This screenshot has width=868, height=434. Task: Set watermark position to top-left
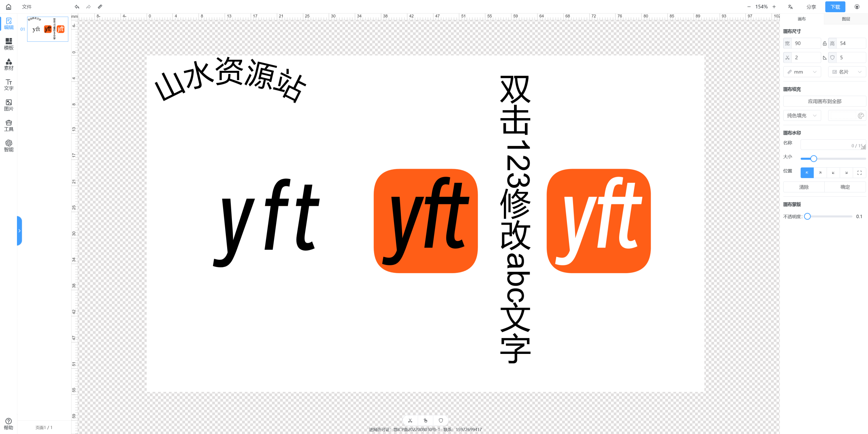(x=807, y=173)
